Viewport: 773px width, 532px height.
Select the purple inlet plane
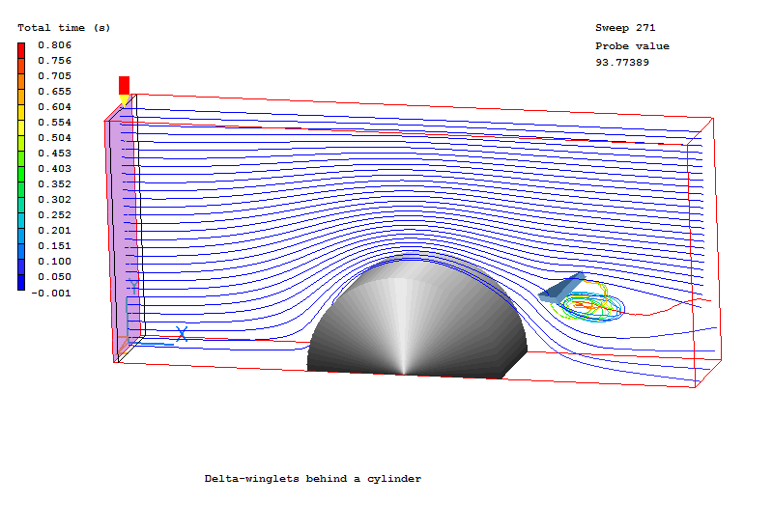[119, 232]
